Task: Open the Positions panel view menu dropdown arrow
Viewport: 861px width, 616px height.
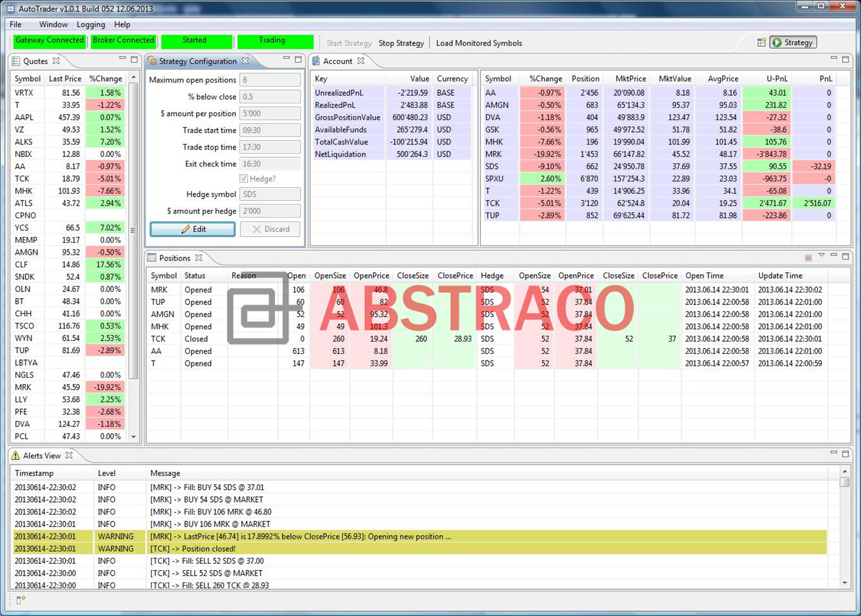Action: [821, 256]
